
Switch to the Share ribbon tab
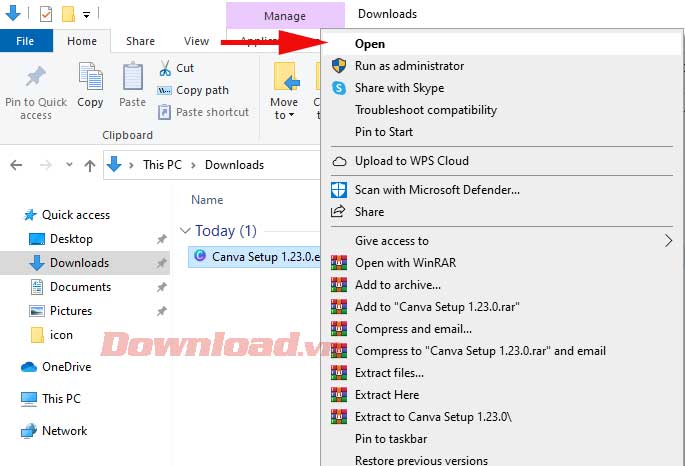pos(140,41)
